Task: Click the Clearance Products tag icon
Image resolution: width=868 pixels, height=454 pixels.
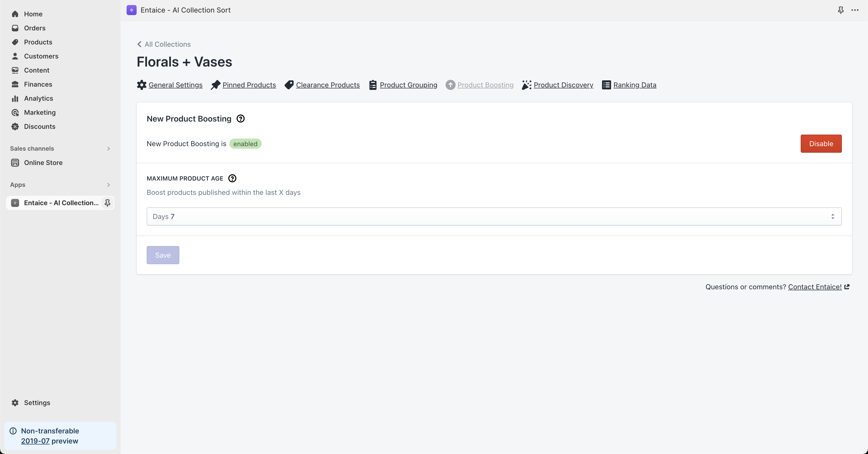Action: 289,85
